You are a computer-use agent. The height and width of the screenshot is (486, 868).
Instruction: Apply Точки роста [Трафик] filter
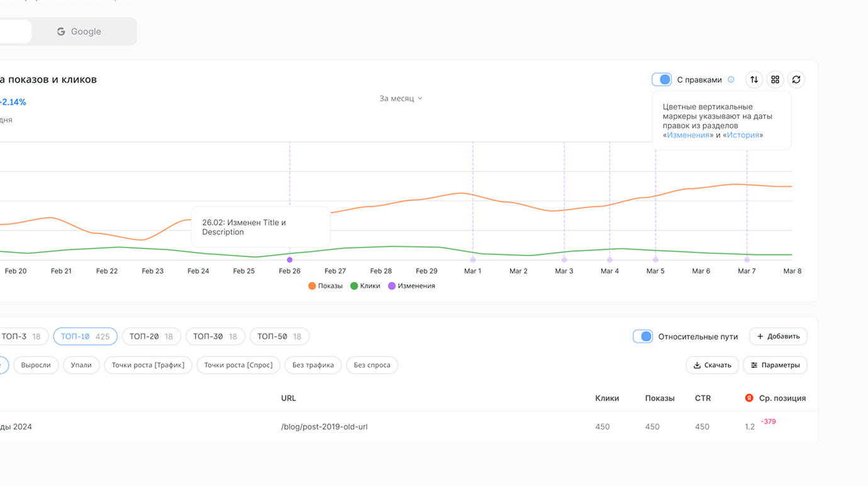148,365
